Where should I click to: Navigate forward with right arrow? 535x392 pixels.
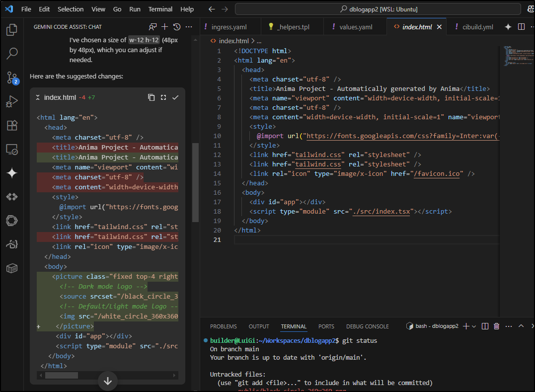click(x=225, y=9)
